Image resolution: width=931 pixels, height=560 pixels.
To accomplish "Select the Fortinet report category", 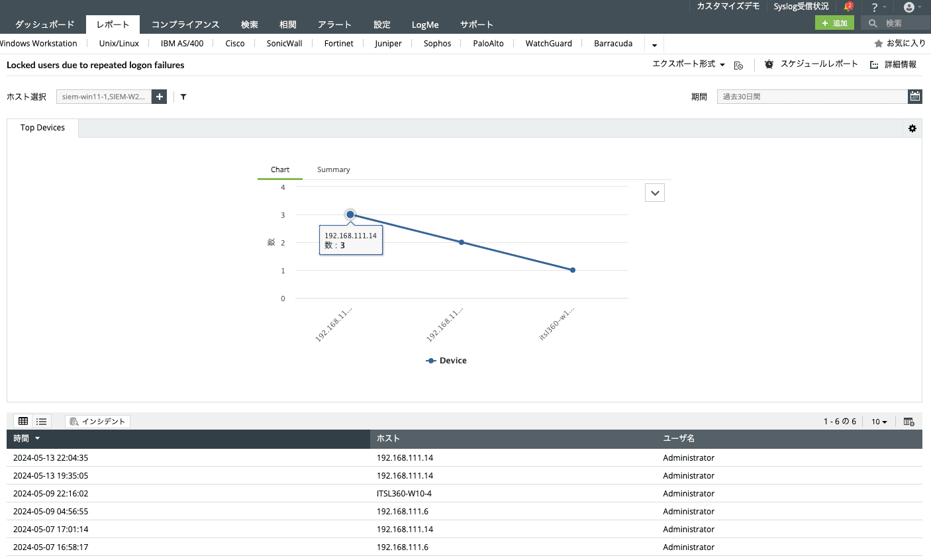I will tap(338, 43).
